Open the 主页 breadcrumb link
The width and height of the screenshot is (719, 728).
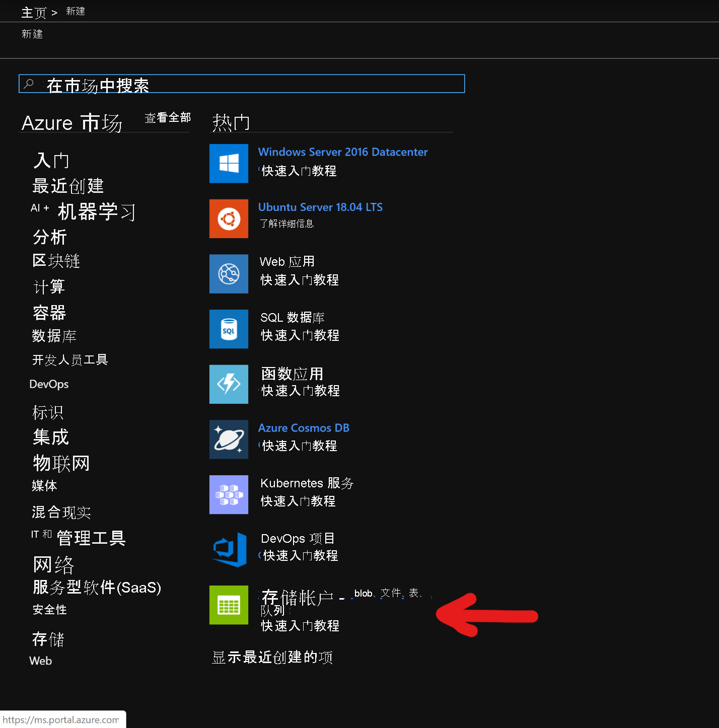click(x=34, y=12)
